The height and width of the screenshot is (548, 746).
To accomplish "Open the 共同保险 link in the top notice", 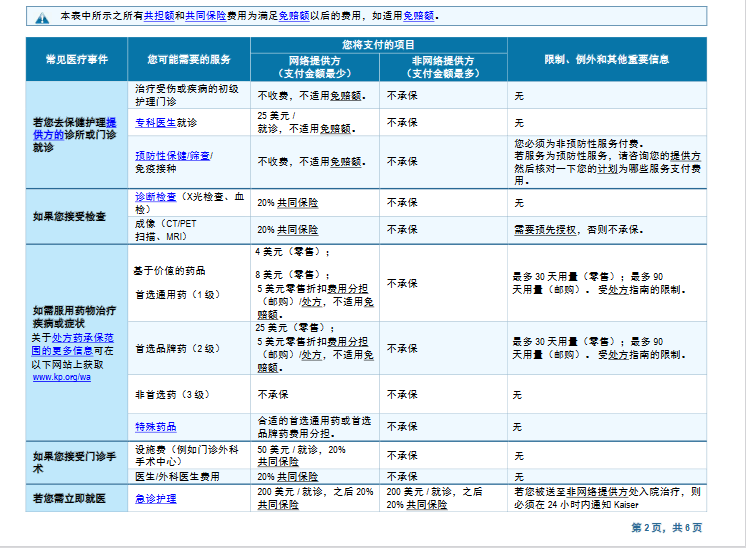I will tap(201, 17).
